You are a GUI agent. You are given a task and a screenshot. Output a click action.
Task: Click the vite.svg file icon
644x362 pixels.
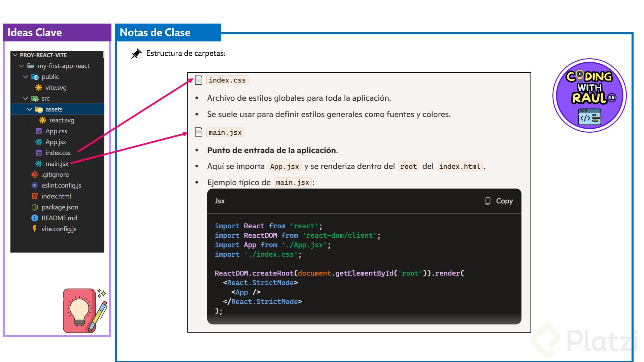point(39,88)
